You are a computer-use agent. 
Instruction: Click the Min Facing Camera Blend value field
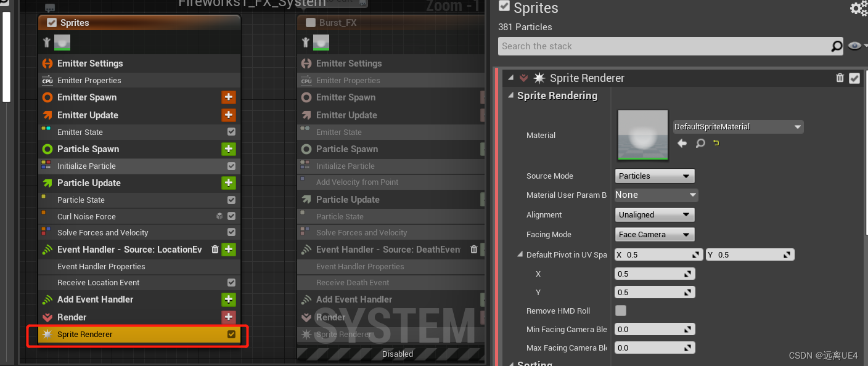[655, 330]
